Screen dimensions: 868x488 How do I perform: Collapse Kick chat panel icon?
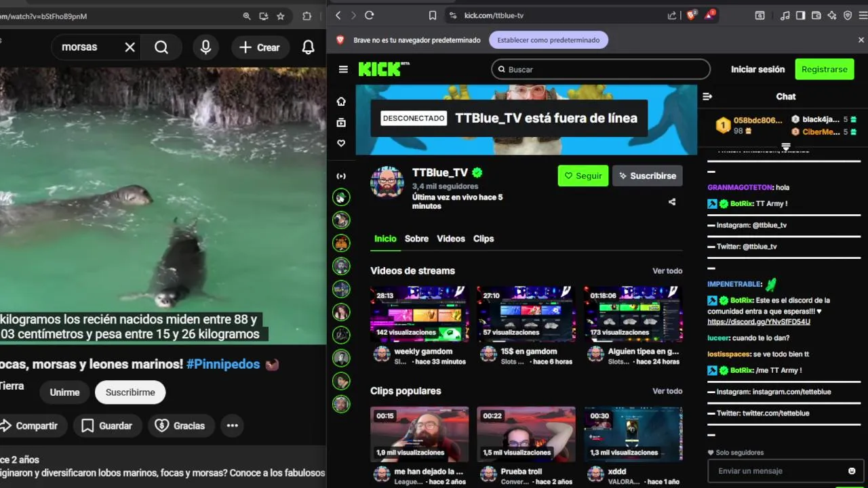click(707, 97)
